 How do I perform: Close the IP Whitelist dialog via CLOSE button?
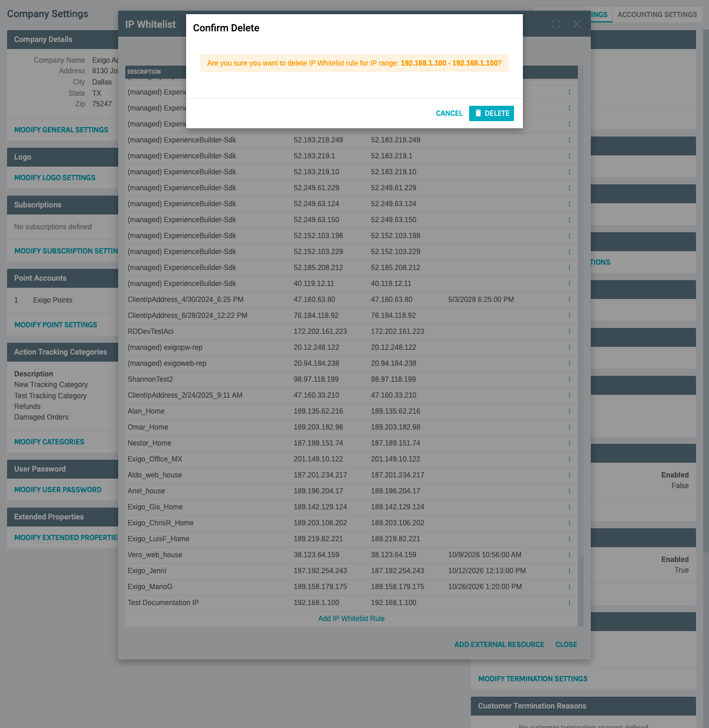pyautogui.click(x=565, y=645)
